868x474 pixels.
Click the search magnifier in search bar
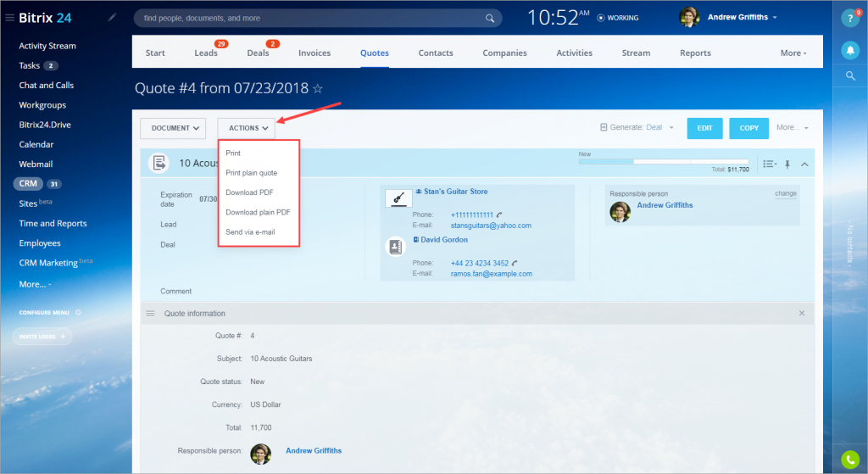pos(490,19)
